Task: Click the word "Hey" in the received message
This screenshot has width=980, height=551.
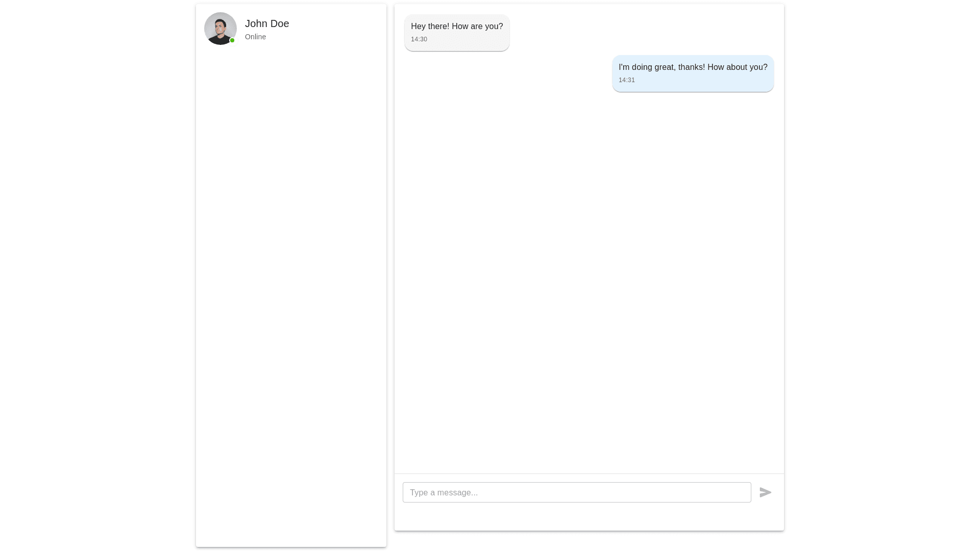Action: [x=418, y=27]
